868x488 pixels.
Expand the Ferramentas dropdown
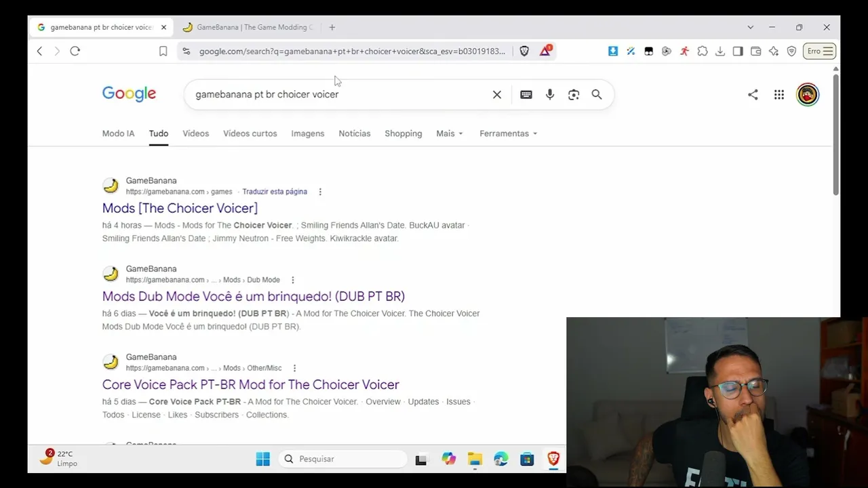coord(509,134)
